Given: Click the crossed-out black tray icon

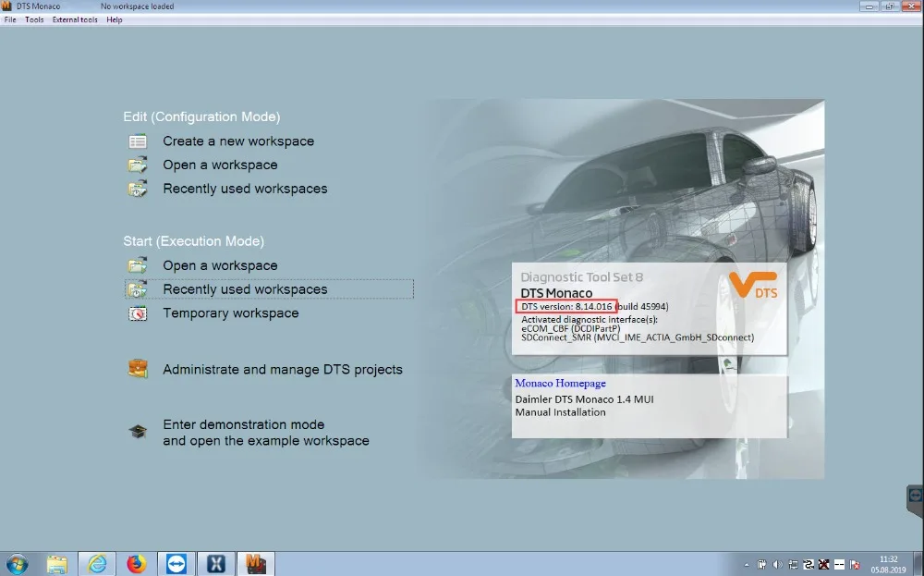Looking at the screenshot, I should tap(824, 565).
